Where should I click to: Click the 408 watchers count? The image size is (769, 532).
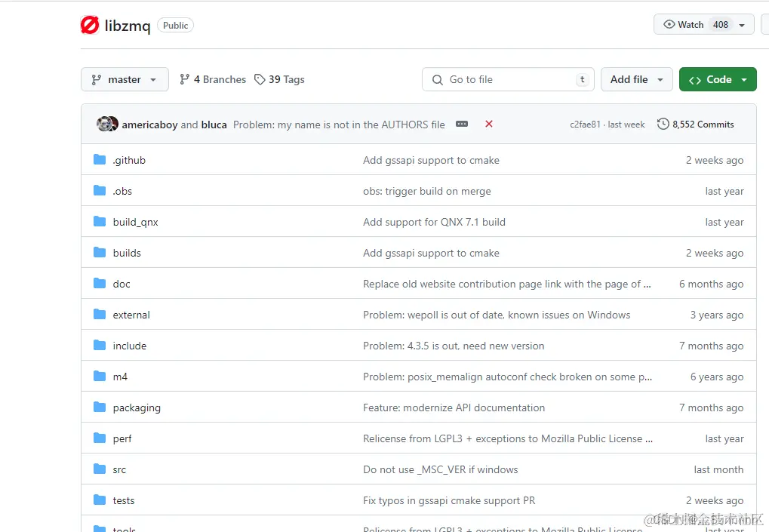click(x=721, y=24)
